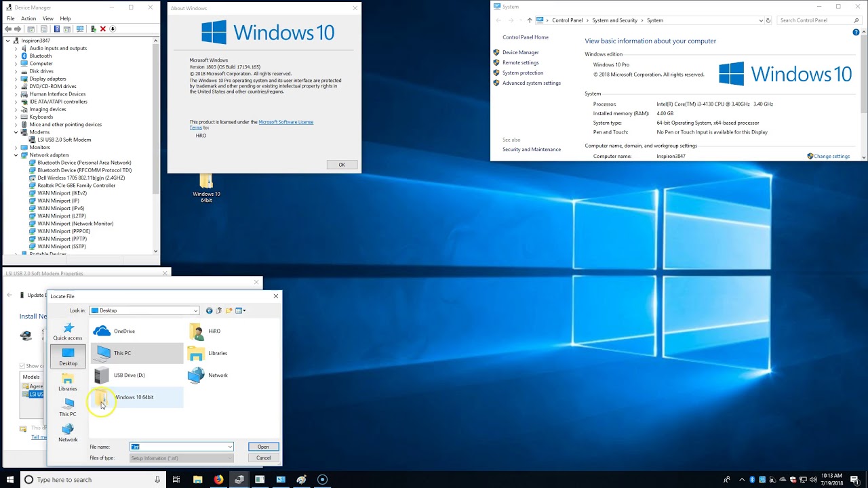The width and height of the screenshot is (868, 488).
Task: Show hidden icons chevron in system tray
Action: pos(741,479)
